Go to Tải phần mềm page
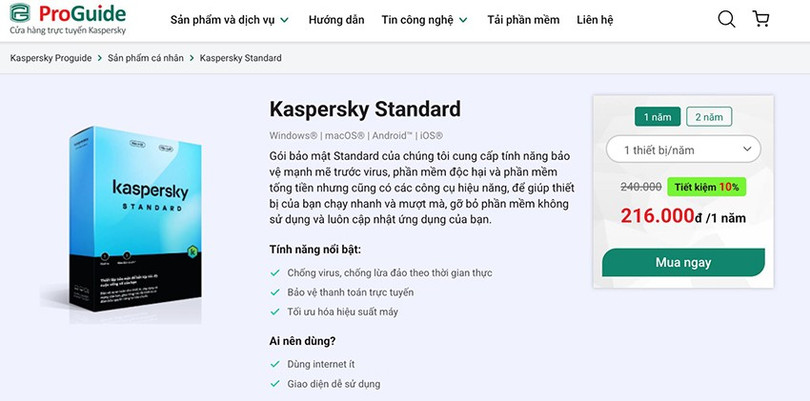 [x=523, y=20]
